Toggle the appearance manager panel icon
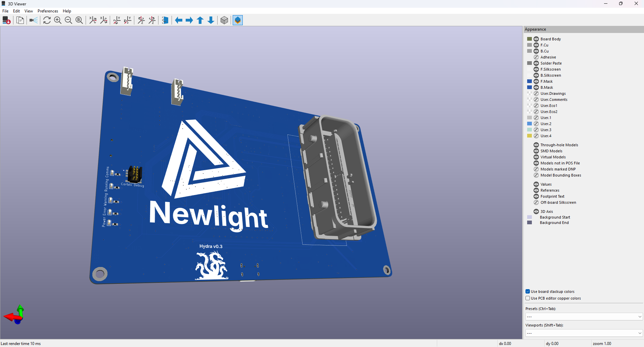The height and width of the screenshot is (347, 644). 238,21
